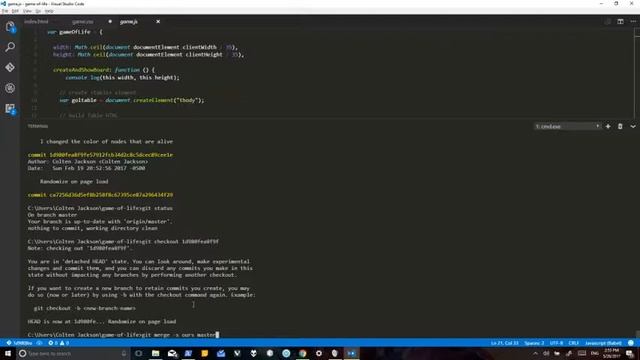This screenshot has height=360, width=640.
Task: Switch to the index.html tab
Action: tap(36, 22)
